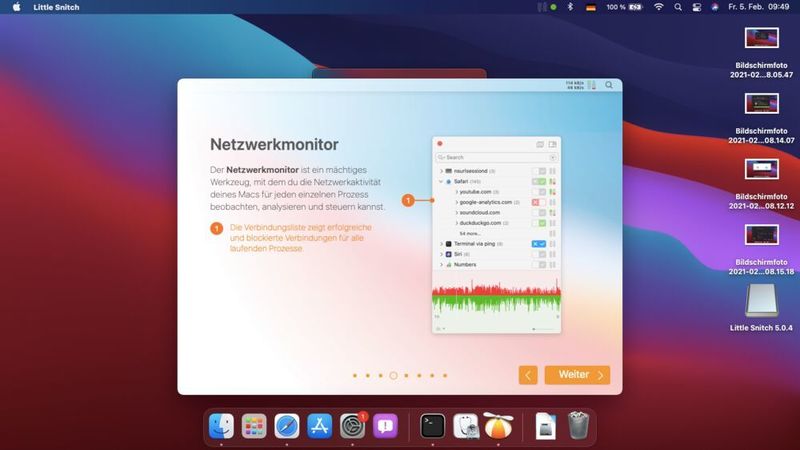This screenshot has height=450, width=800.
Task: Open Little Snitch propeller icon in Dock
Action: click(498, 425)
